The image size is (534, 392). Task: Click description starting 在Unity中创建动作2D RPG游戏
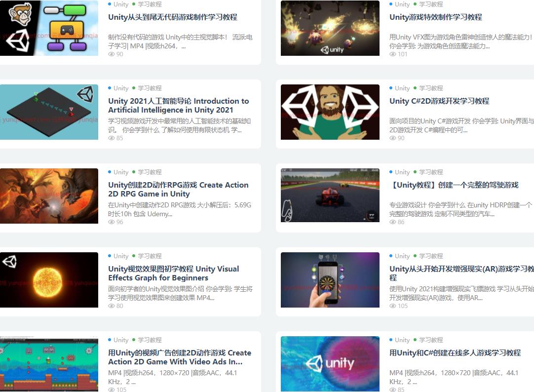[180, 209]
